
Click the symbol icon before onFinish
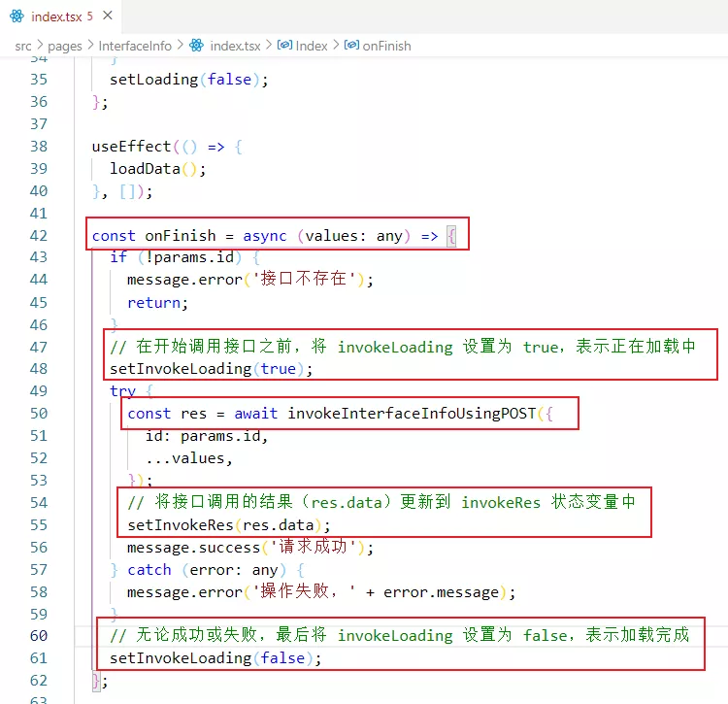click(x=351, y=45)
